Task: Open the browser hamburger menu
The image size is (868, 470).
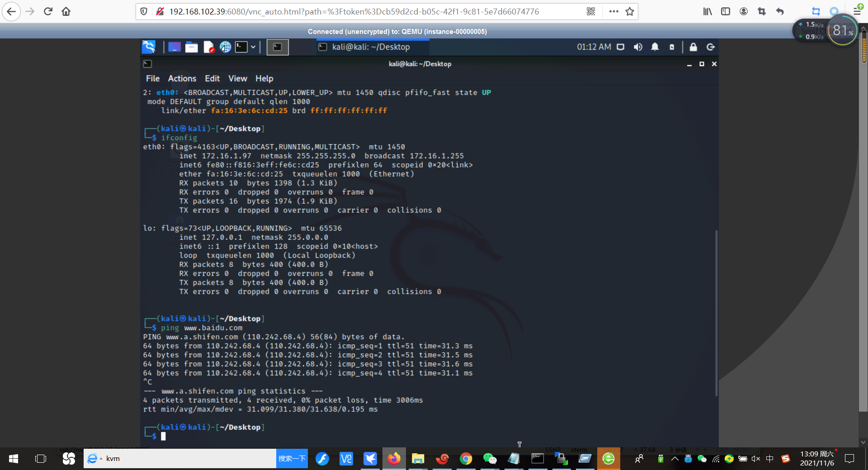Action: pos(857,11)
